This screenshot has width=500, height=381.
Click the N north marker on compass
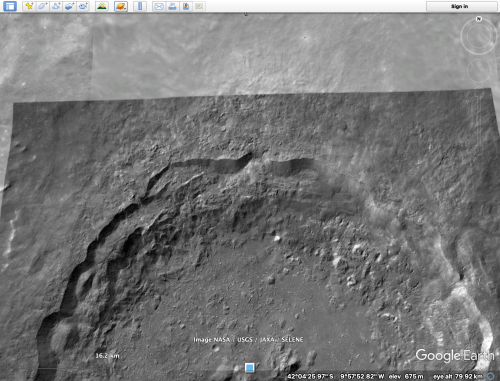click(479, 19)
